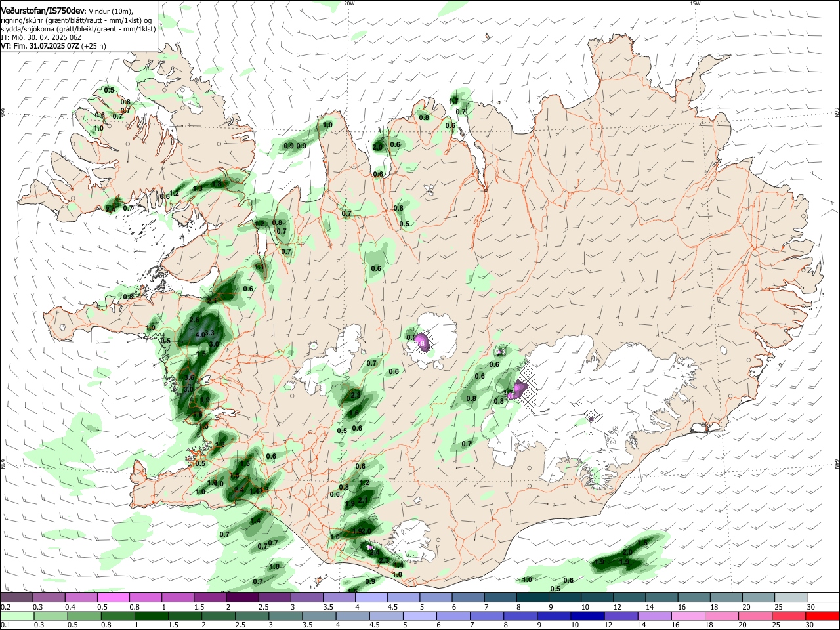Screen dimensions: 840x630
Task: Click the '(+25 h)' forecast offset text
Action: click(94, 47)
